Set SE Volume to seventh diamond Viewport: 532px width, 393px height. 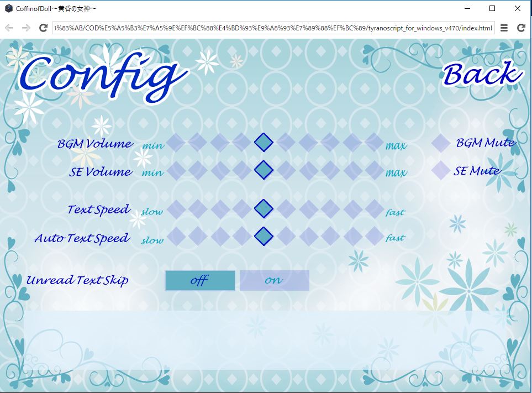(308, 170)
